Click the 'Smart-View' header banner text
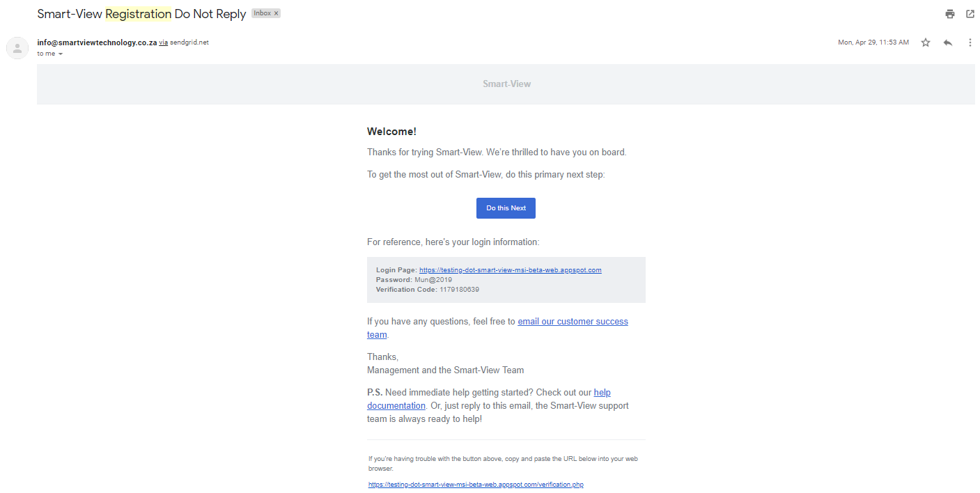 click(x=506, y=84)
